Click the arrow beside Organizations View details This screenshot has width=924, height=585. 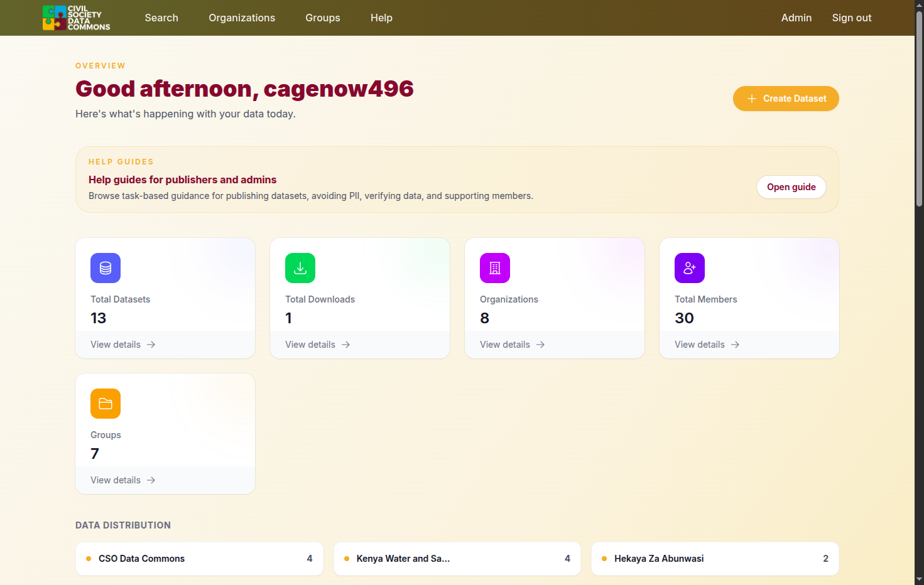(540, 345)
